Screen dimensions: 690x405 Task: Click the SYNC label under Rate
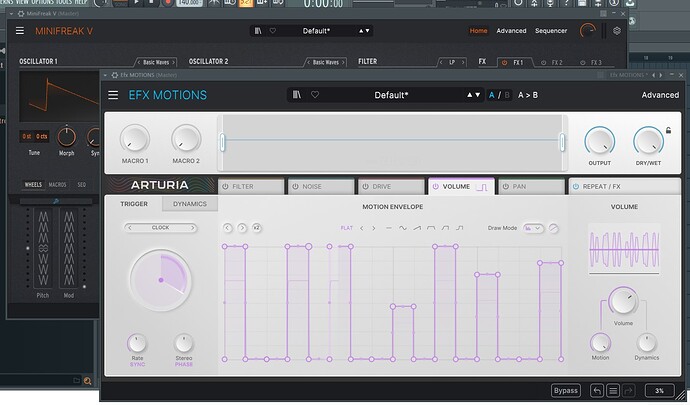137,364
